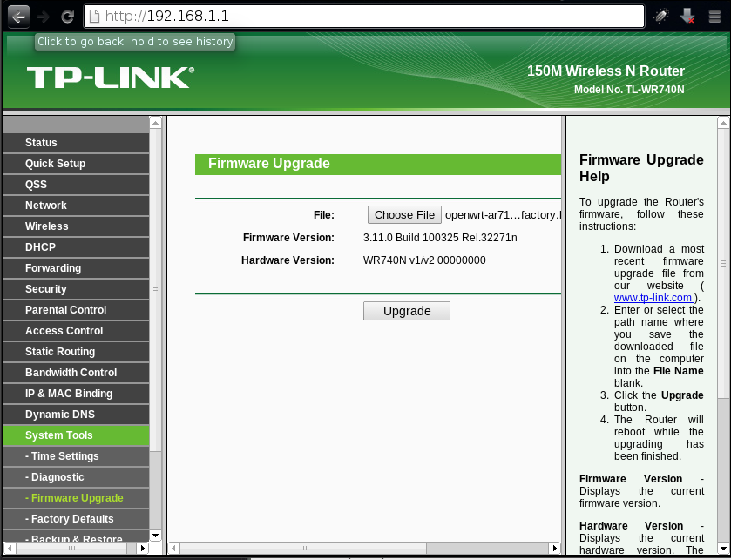Image resolution: width=731 pixels, height=560 pixels.
Task: Click the sidebar vertical scrollbar thumb
Action: (156, 290)
